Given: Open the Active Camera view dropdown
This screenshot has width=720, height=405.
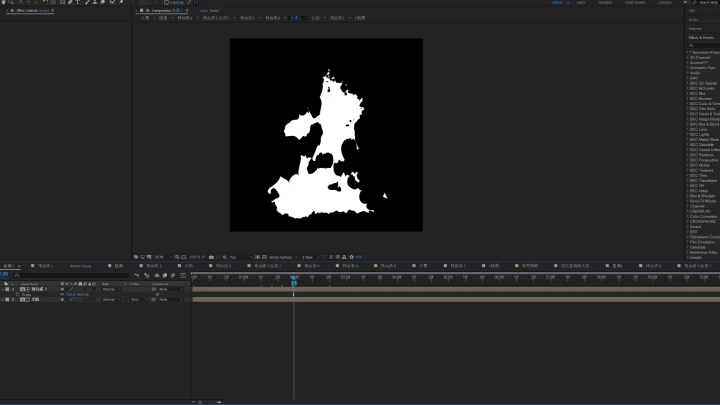Looking at the screenshot, I should pyautogui.click(x=284, y=257).
